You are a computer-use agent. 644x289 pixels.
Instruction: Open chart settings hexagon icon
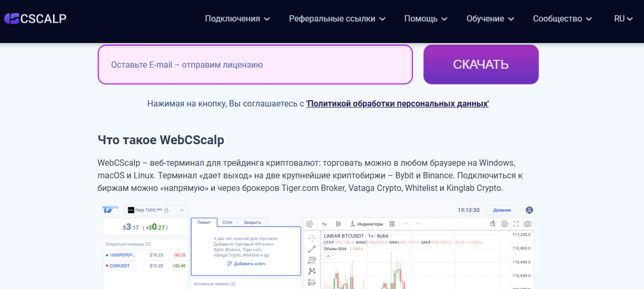[504, 224]
